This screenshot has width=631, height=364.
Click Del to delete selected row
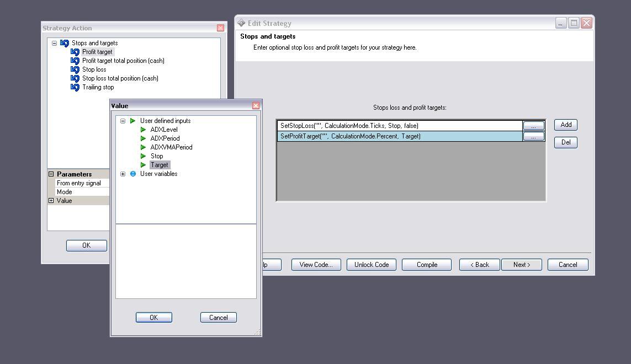click(566, 142)
